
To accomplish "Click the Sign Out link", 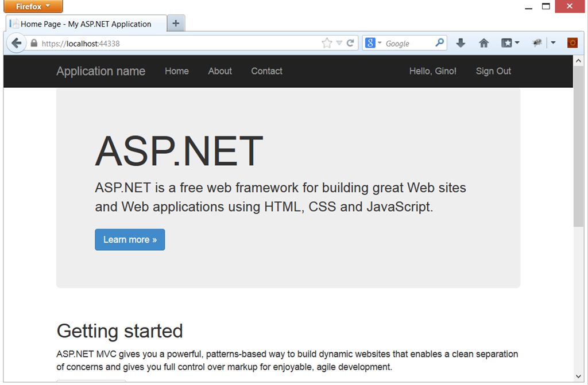I will pyautogui.click(x=493, y=71).
